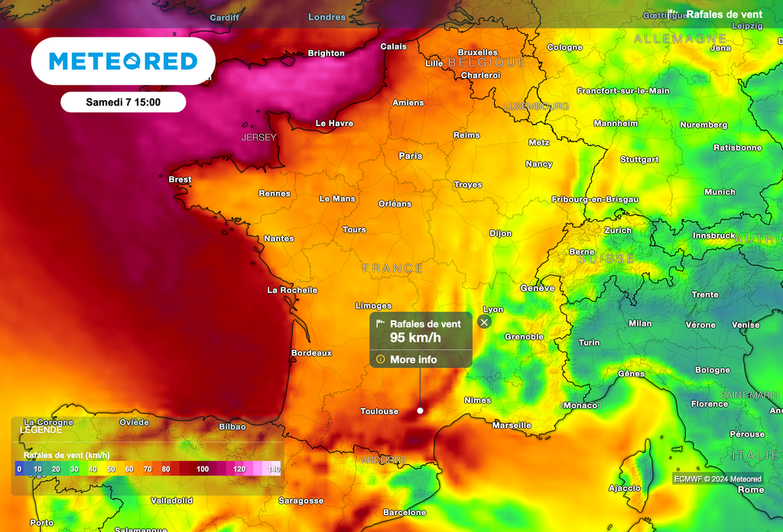Close the wind gust popup
783x532 pixels.
pos(483,322)
